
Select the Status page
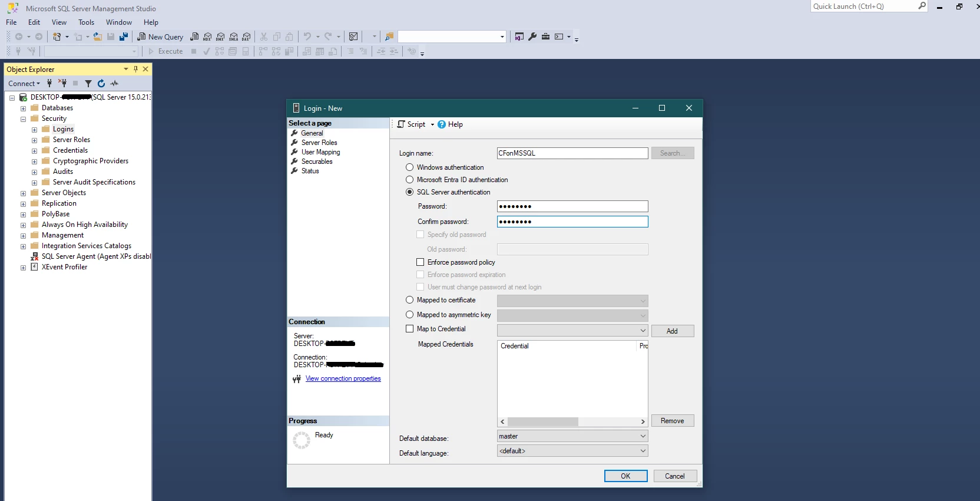(x=310, y=171)
